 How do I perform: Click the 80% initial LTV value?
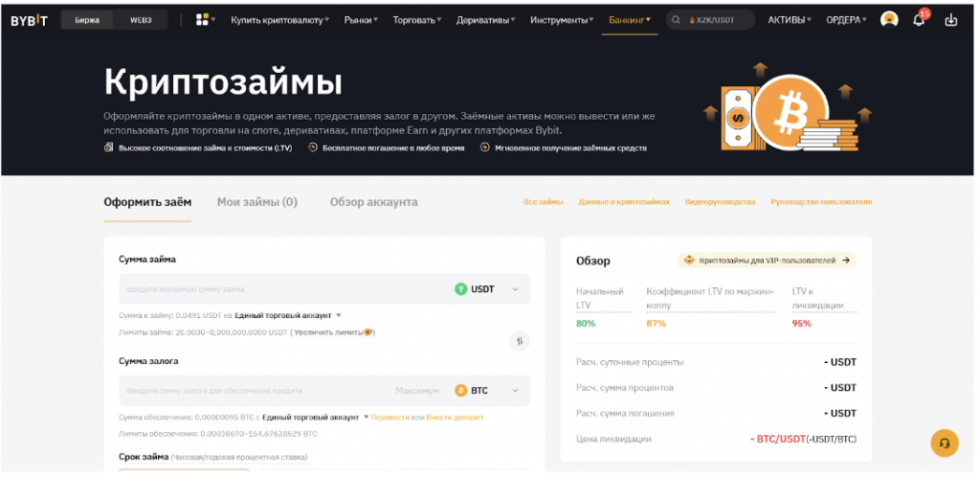coord(586,324)
